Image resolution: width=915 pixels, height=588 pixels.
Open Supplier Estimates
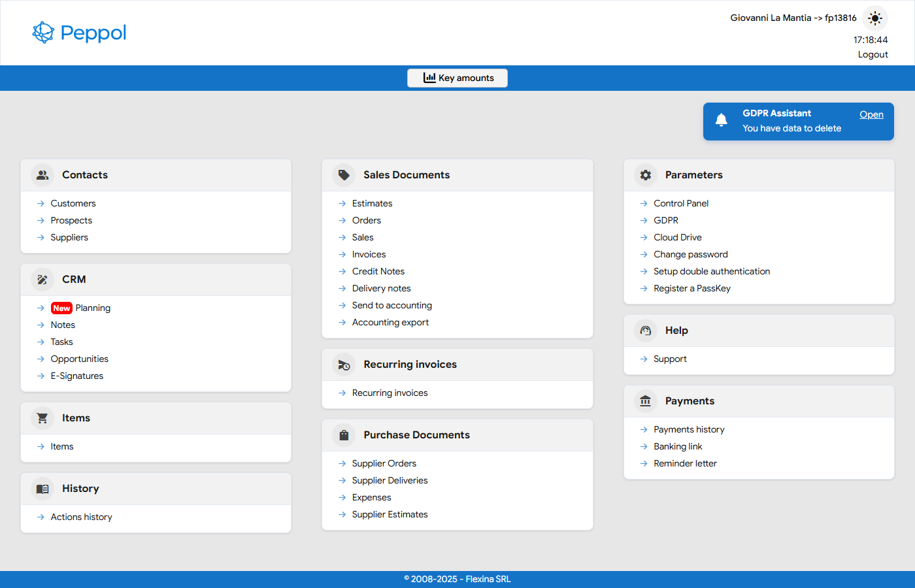point(390,514)
